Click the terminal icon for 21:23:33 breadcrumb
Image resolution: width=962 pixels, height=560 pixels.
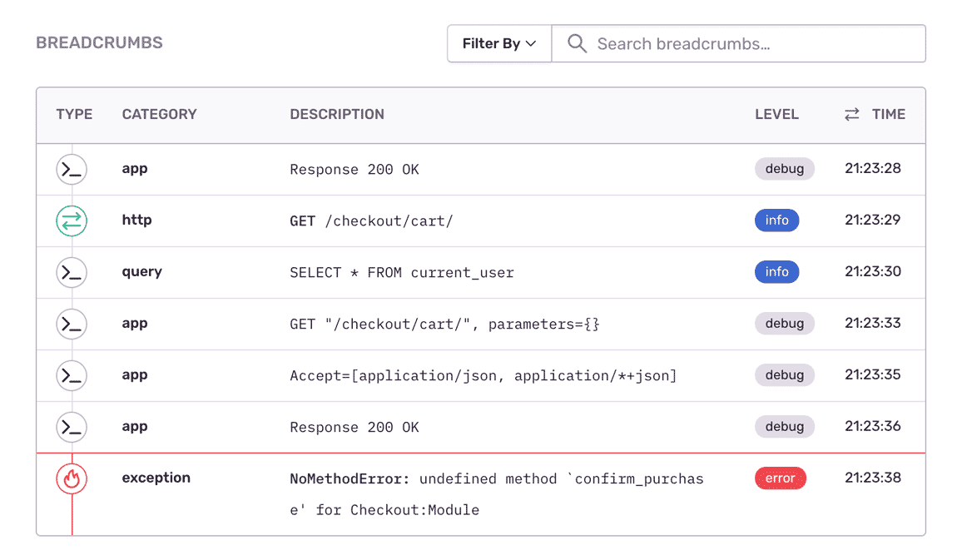coord(72,324)
